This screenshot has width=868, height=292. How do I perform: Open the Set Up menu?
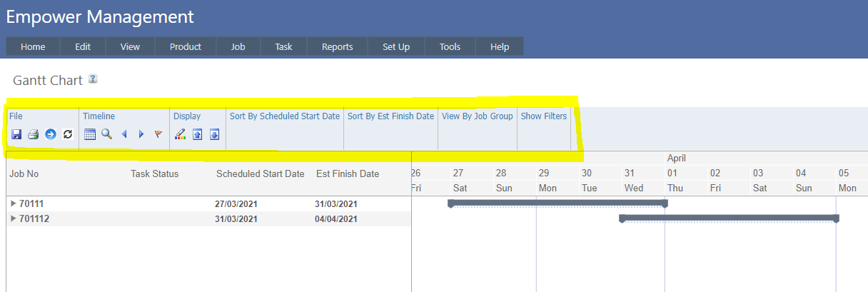click(x=395, y=47)
